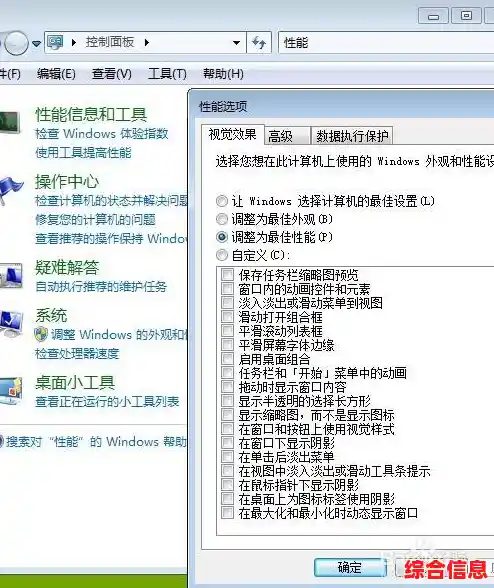Open 系统 heading link
The image size is (494, 588).
(x=51, y=315)
